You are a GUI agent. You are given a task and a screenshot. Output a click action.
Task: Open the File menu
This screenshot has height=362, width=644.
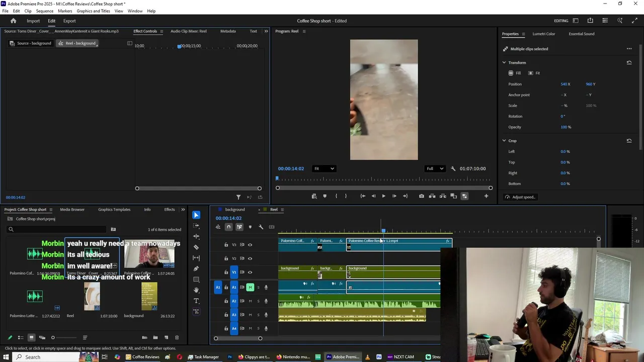5,11
